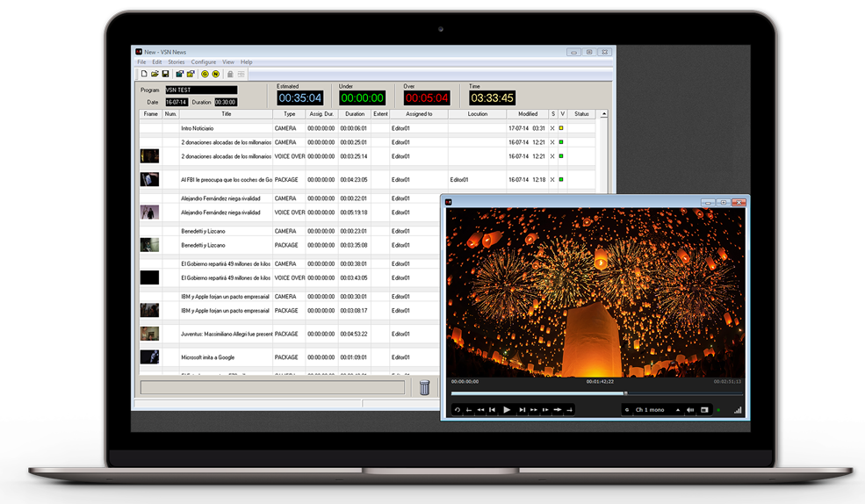
Task: Go to mark-out point in player
Action: (569, 410)
